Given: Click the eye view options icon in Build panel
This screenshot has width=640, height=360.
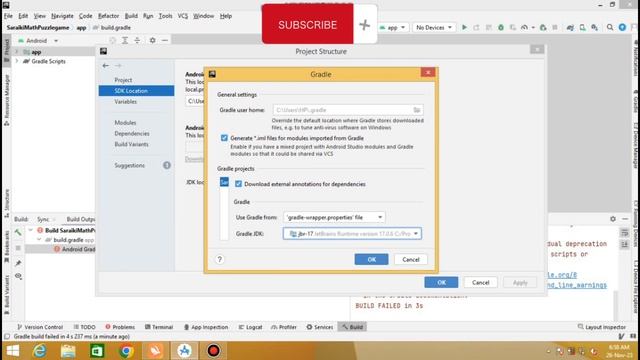Looking at the screenshot, I should pyautogui.click(x=18, y=276).
